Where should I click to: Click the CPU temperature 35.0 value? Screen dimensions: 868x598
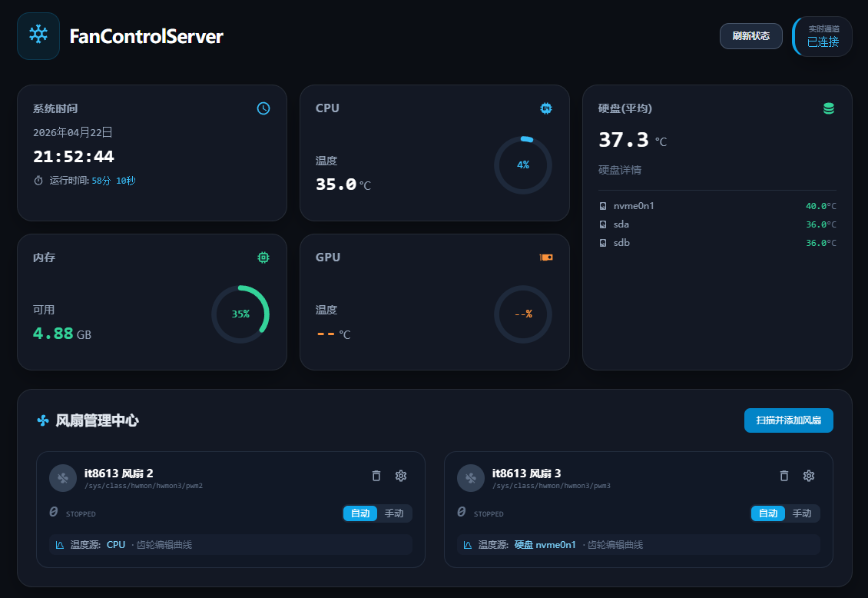pos(336,184)
